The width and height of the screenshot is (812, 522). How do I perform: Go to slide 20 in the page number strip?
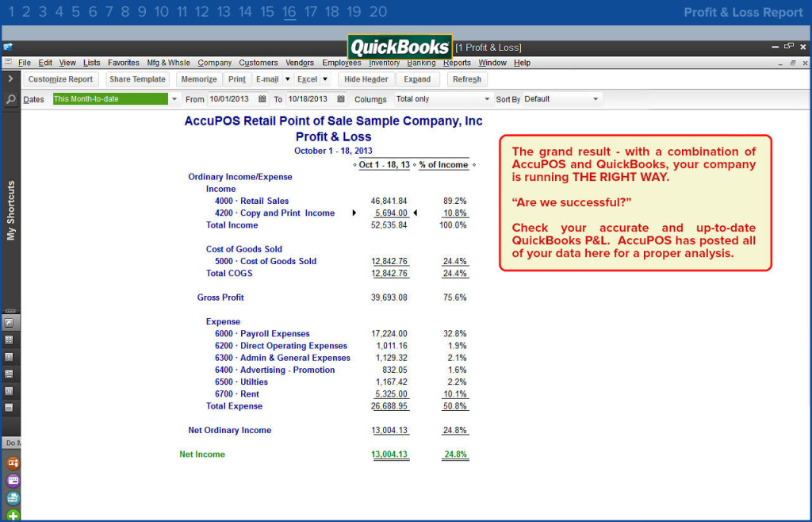pos(378,12)
